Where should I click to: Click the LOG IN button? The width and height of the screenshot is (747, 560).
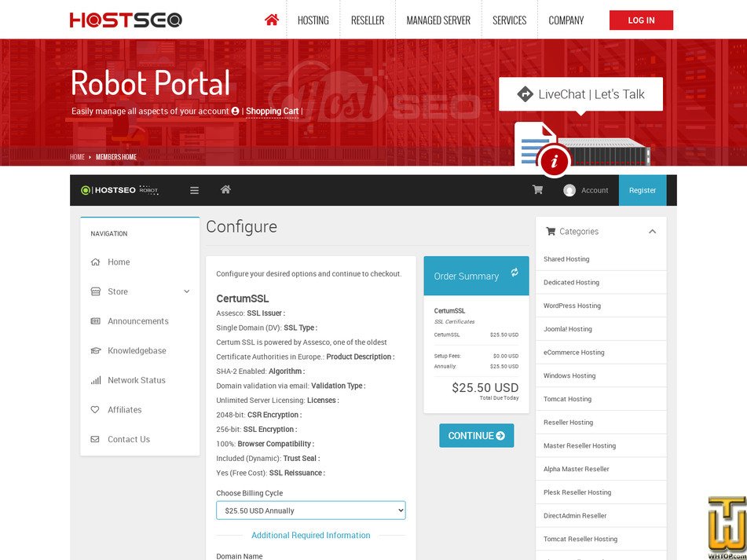[641, 20]
